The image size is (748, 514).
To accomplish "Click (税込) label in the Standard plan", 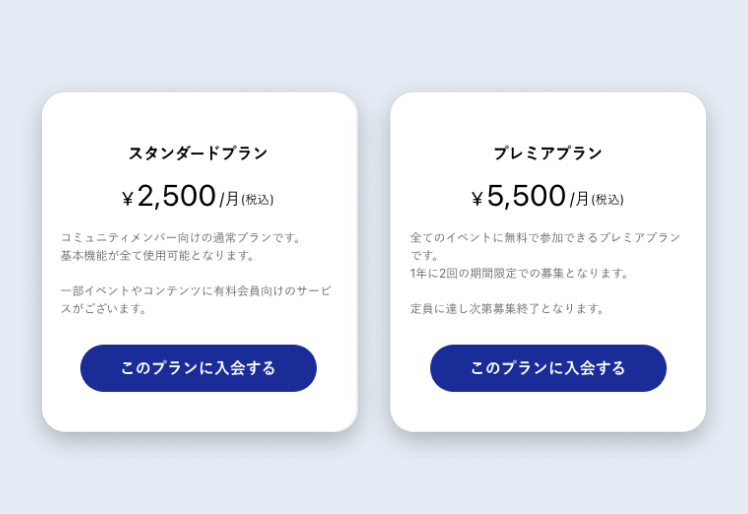I will click(x=257, y=200).
